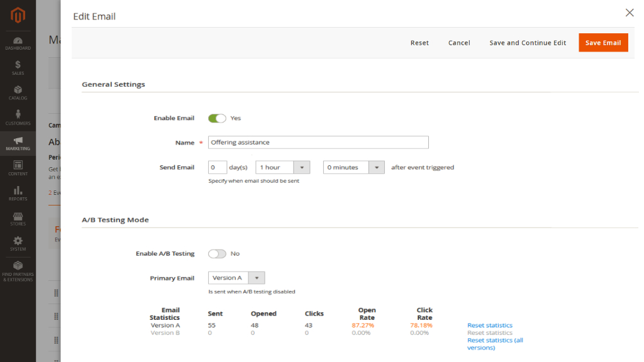Image resolution: width=644 pixels, height=362 pixels.
Task: Click the Version A opened value 48
Action: tap(255, 325)
